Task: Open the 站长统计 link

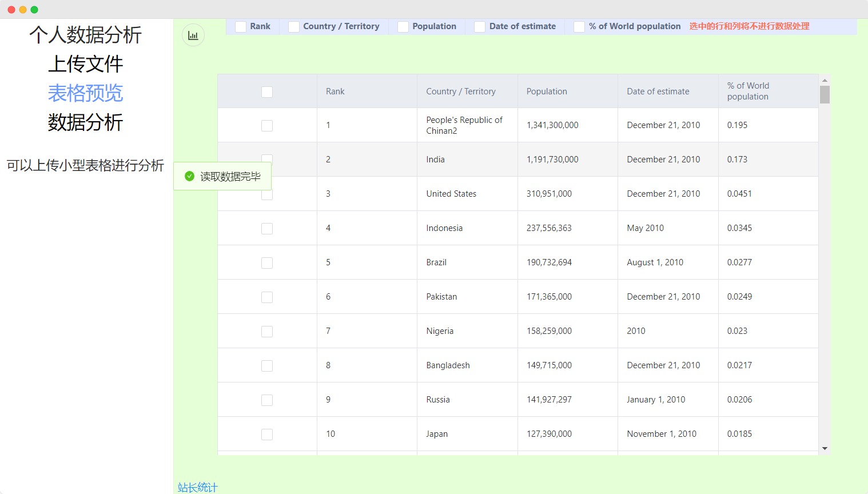Action: click(x=198, y=487)
